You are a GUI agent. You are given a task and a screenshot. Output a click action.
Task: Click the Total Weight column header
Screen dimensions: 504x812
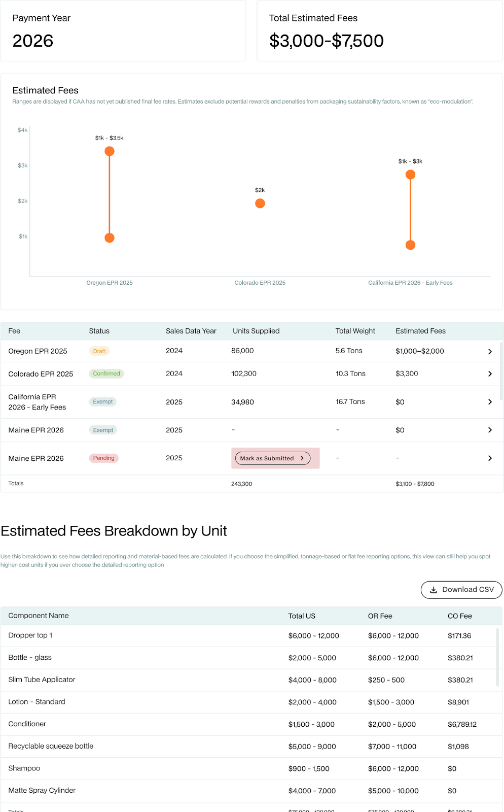coord(355,331)
